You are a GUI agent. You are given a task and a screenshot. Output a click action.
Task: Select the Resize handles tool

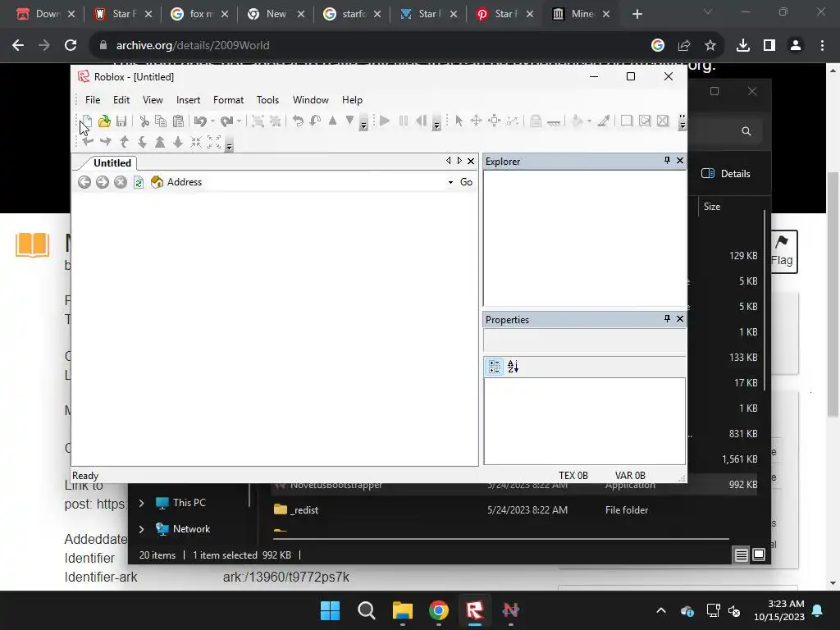tap(494, 121)
